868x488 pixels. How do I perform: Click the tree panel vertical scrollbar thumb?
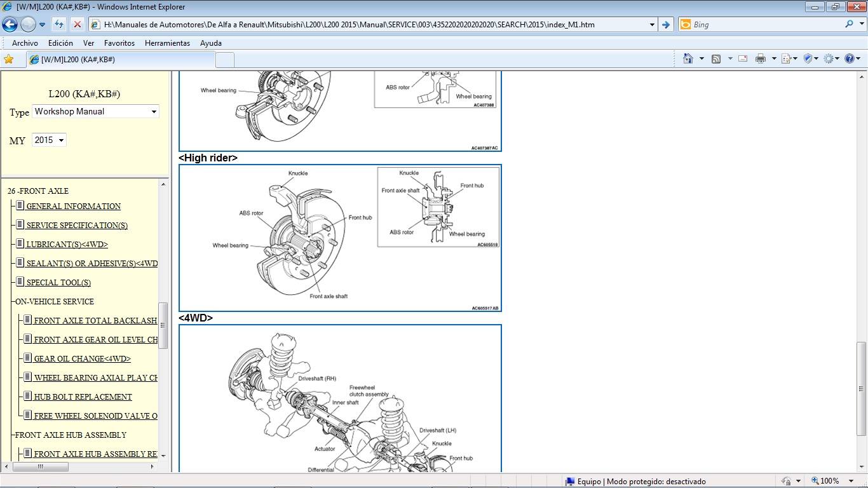(x=163, y=325)
